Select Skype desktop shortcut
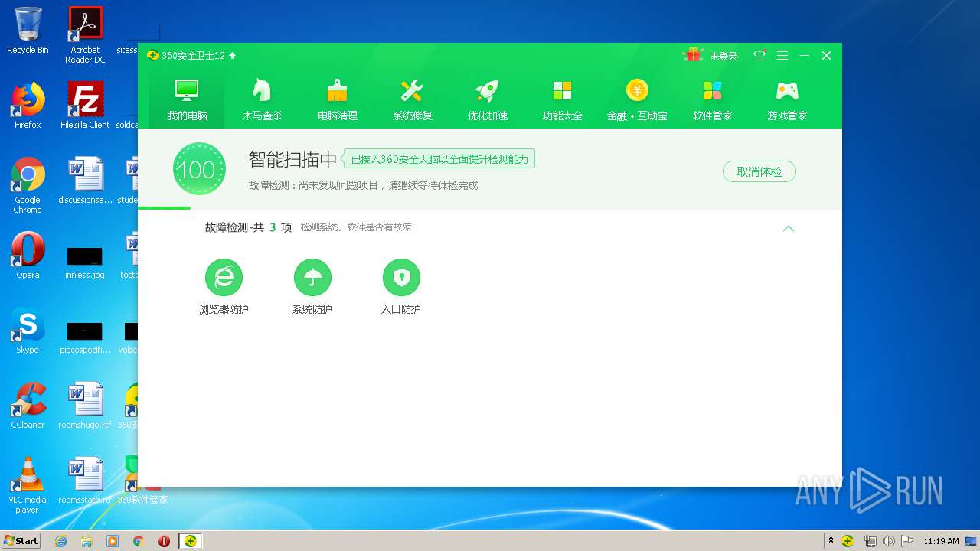This screenshot has height=551, width=980. tap(28, 330)
